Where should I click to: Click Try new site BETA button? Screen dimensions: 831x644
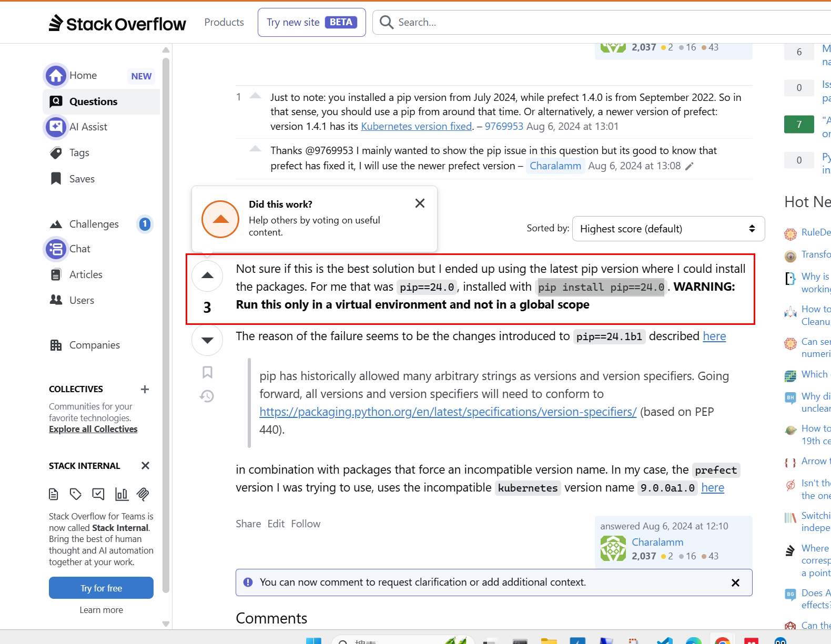[312, 22]
